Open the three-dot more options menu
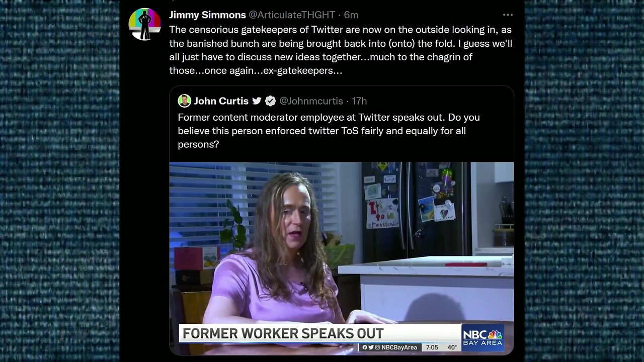Image resolution: width=644 pixels, height=362 pixels. pyautogui.click(x=508, y=15)
